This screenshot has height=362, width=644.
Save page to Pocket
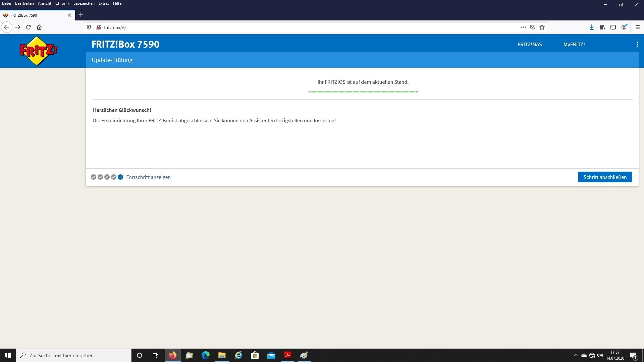(x=533, y=27)
